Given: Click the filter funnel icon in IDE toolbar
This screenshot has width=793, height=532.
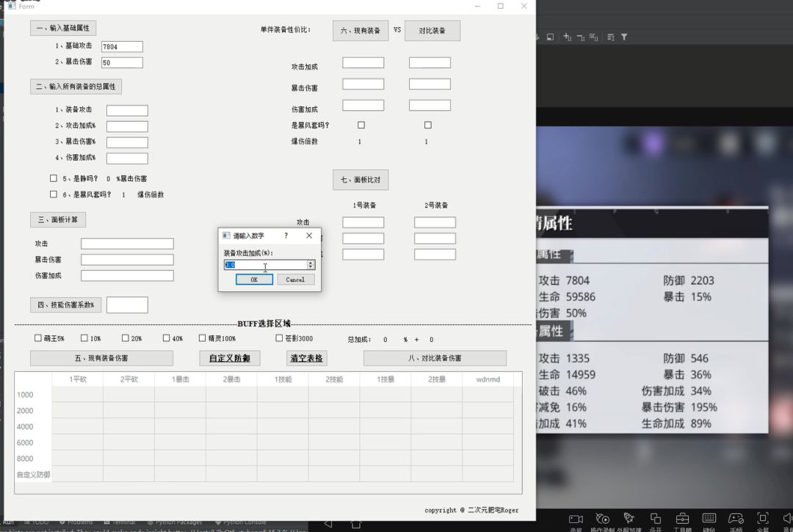Looking at the screenshot, I should [x=624, y=37].
